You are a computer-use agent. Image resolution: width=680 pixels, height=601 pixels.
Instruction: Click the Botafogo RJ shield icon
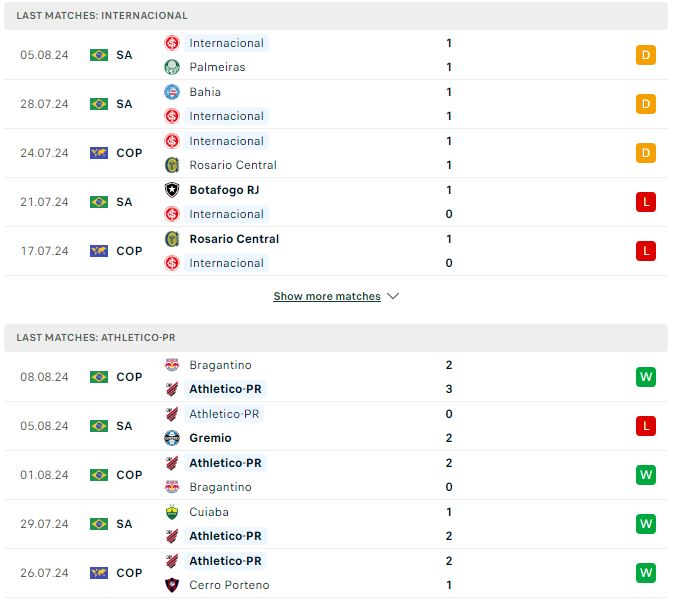(x=172, y=190)
